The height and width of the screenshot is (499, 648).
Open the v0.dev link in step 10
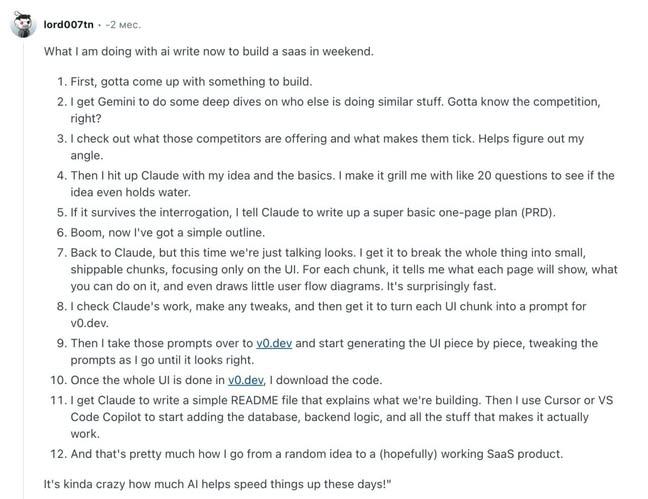click(246, 380)
